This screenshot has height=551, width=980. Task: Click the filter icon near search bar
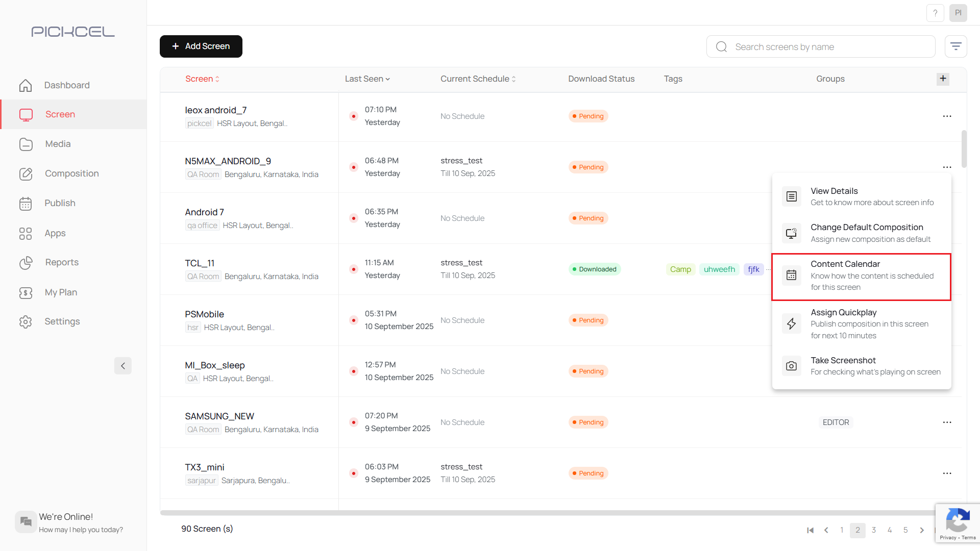tap(955, 46)
